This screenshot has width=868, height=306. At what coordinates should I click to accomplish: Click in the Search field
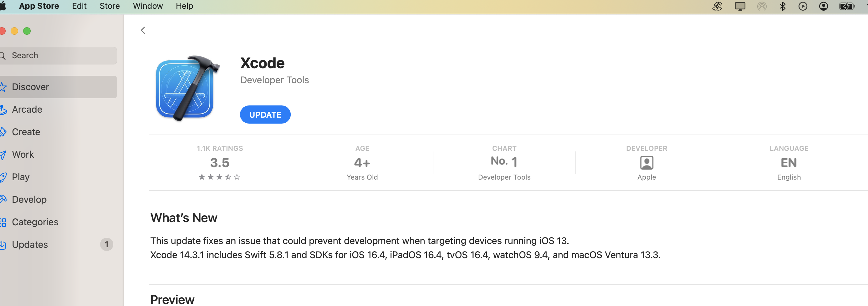point(58,56)
